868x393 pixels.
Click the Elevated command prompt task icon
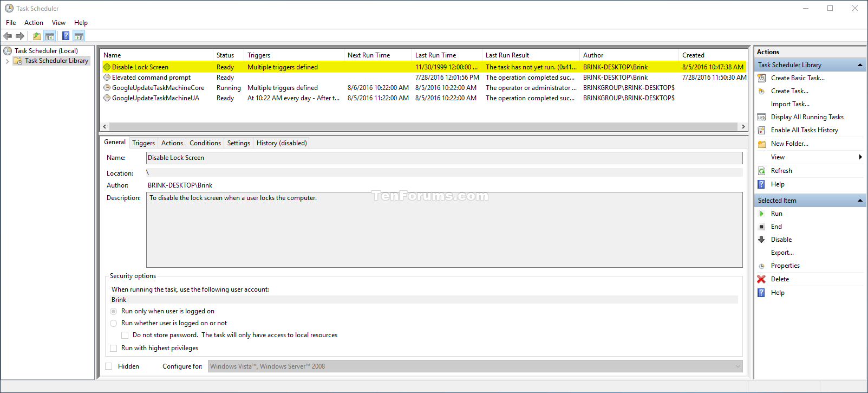pyautogui.click(x=107, y=78)
